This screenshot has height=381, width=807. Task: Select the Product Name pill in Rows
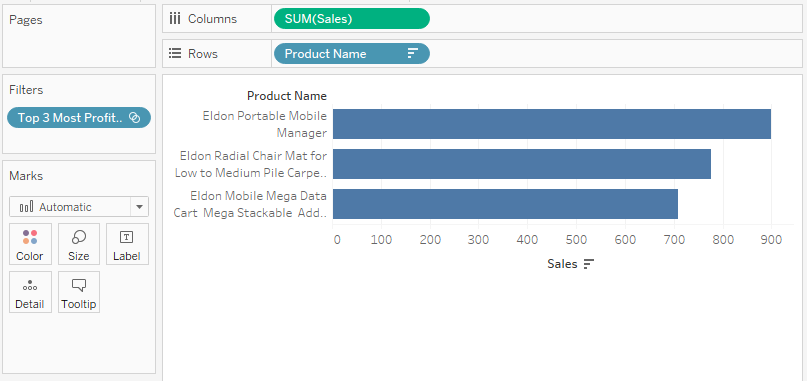pyautogui.click(x=352, y=54)
